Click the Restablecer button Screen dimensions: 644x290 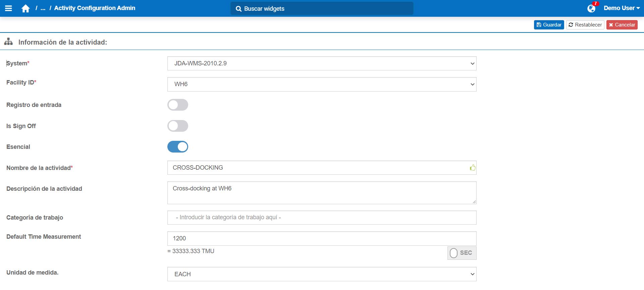coord(585,25)
